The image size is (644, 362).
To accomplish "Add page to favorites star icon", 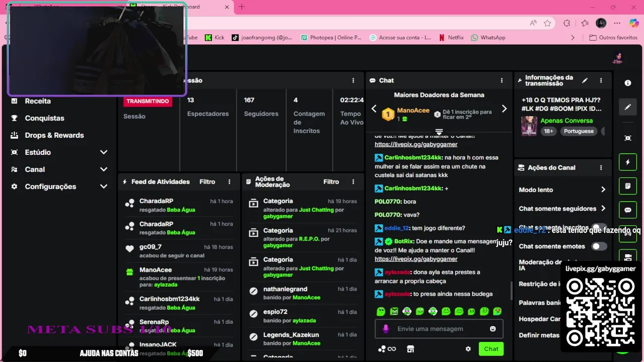I will [547, 23].
